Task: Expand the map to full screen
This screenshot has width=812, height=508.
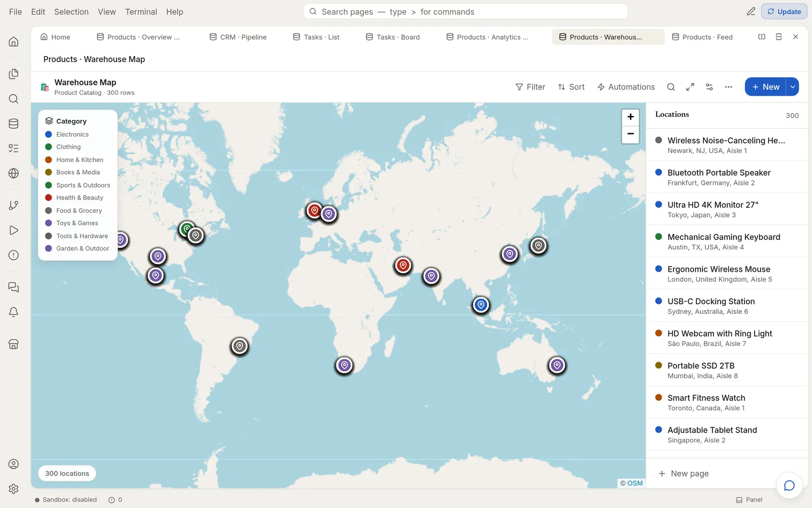Action: point(690,87)
